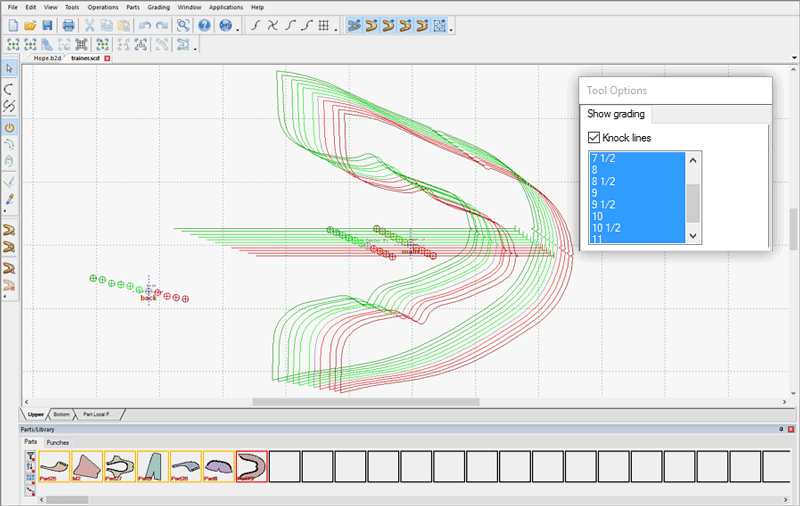The height and width of the screenshot is (506, 800).
Task: Select size 10 in grading list
Action: [x=637, y=216]
